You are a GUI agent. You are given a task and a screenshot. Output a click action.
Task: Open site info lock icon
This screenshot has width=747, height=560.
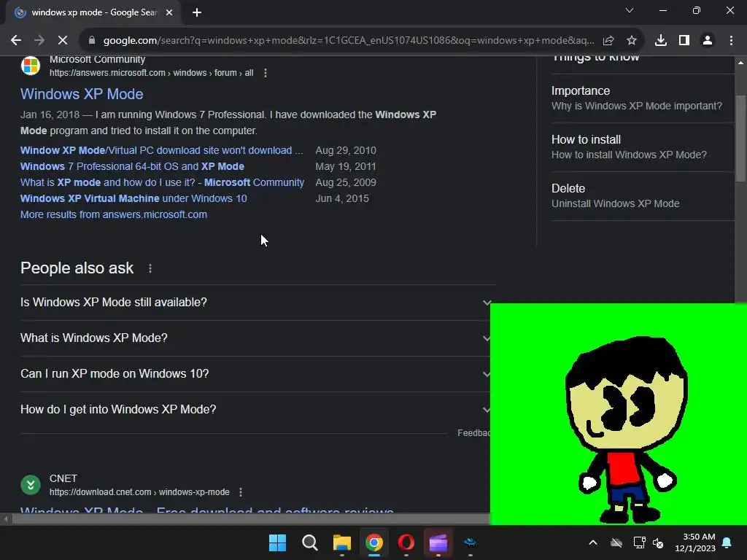92,41
